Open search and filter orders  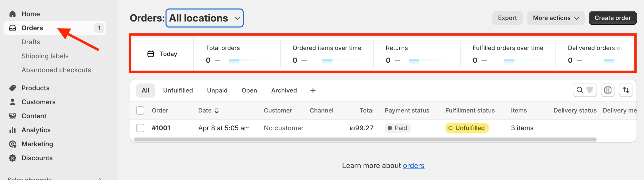click(x=585, y=90)
